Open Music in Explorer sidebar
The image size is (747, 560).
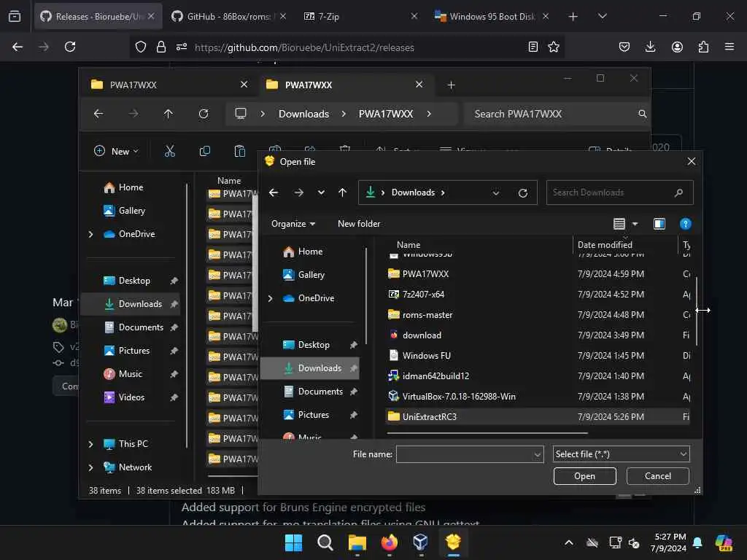point(131,374)
